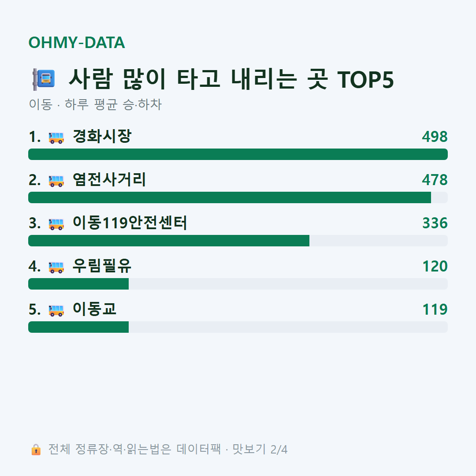This screenshot has width=476, height=476.
Task: Click the 이동교 progress bar
Action: click(238, 327)
